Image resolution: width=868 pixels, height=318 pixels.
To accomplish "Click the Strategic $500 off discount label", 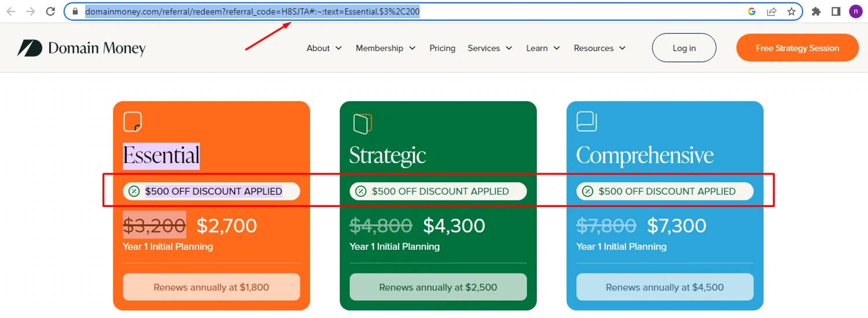I will pyautogui.click(x=440, y=191).
